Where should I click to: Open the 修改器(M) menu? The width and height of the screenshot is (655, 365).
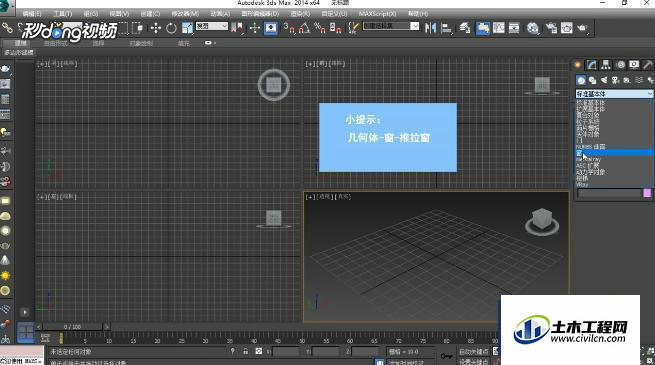tap(185, 14)
